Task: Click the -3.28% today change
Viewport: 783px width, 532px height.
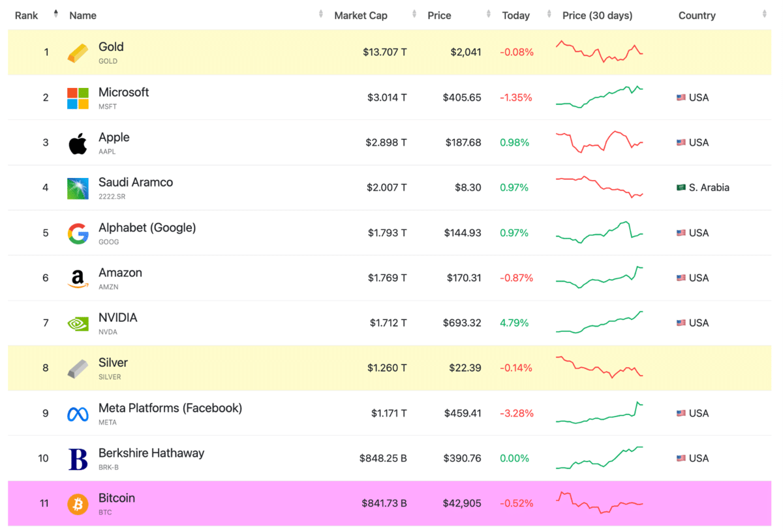Action: 516,413
